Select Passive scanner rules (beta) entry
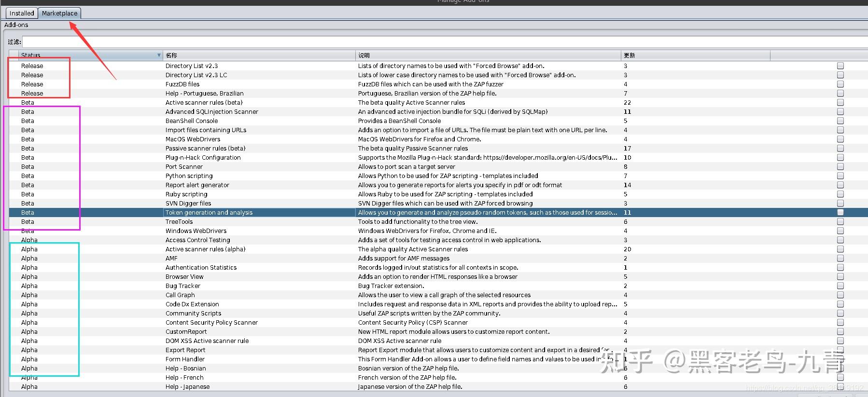The image size is (868, 397). 205,148
